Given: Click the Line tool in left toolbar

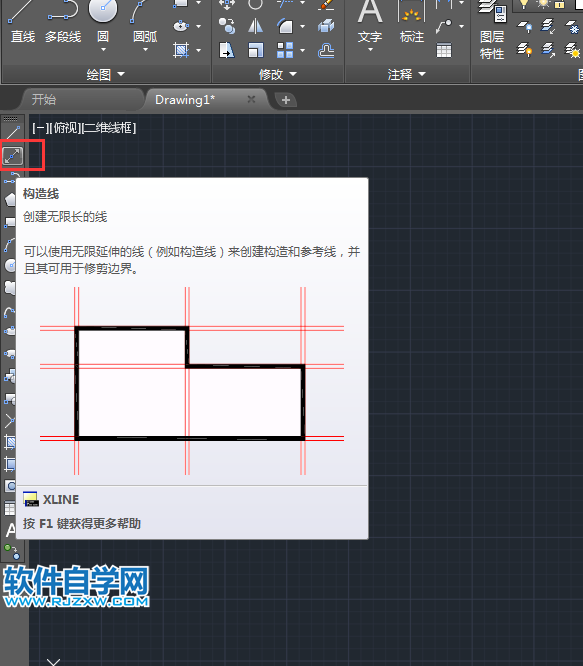Looking at the screenshot, I should click(x=13, y=133).
